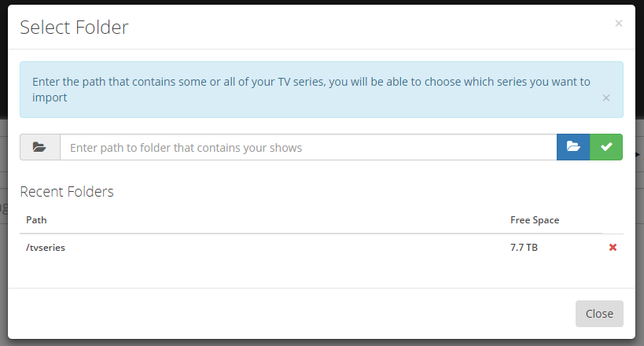Click the Free Space column header
644x346 pixels.
(x=535, y=220)
